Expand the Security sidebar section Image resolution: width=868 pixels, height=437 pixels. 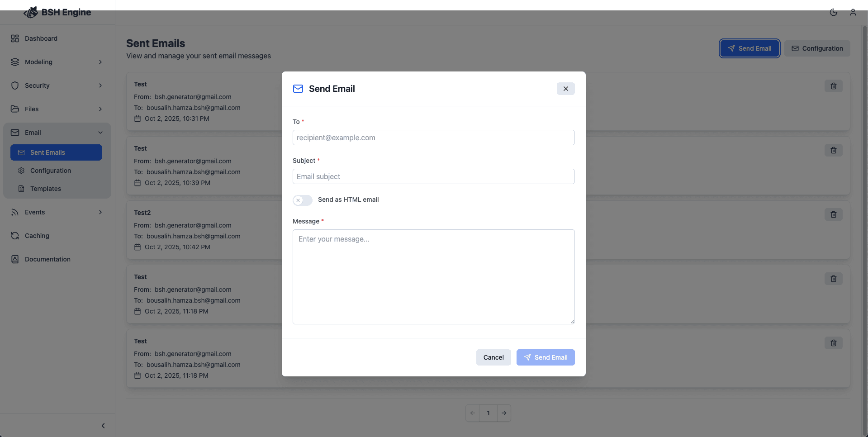(57, 85)
